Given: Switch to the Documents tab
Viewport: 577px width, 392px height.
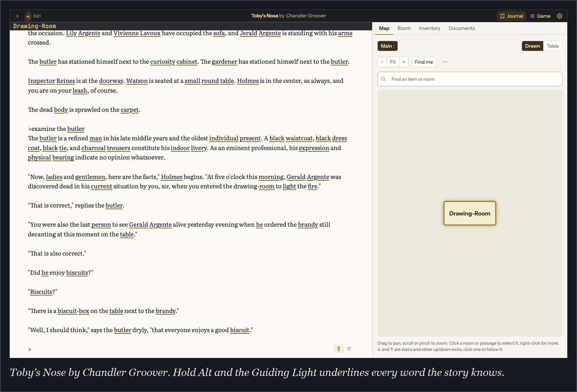Looking at the screenshot, I should point(462,28).
